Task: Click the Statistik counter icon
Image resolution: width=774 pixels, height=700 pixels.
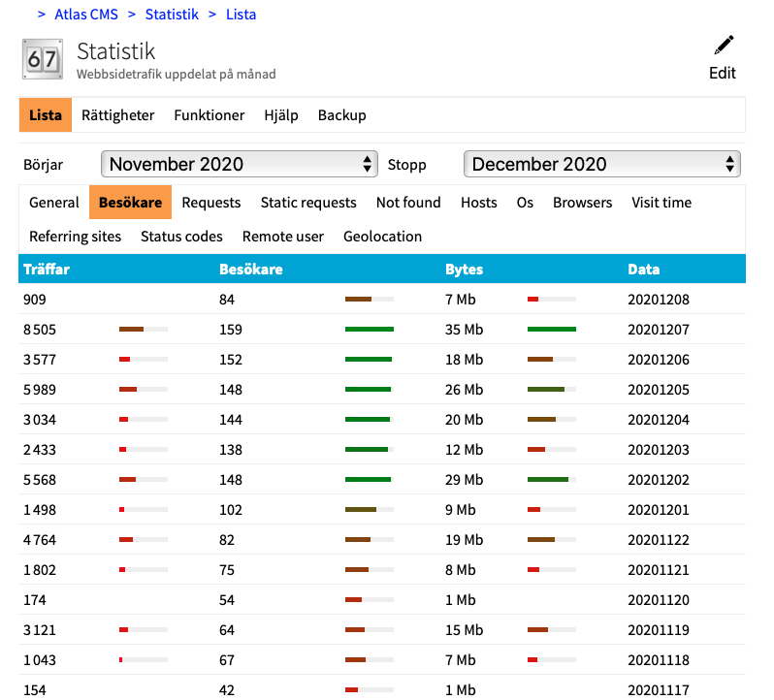Action: pyautogui.click(x=43, y=59)
